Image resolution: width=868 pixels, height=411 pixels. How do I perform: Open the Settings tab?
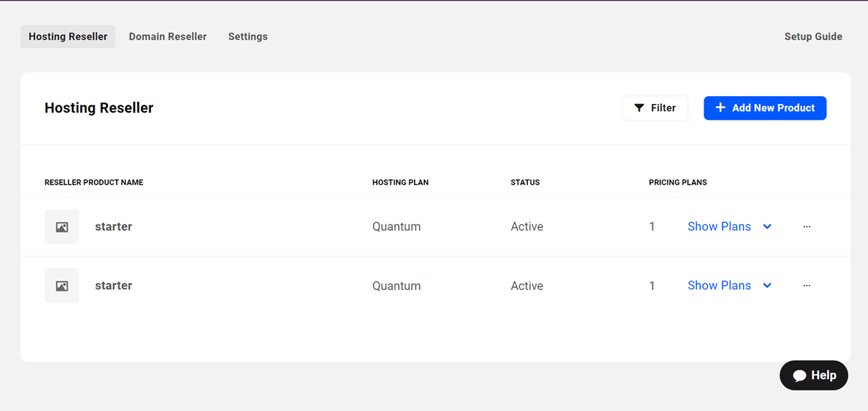click(248, 36)
